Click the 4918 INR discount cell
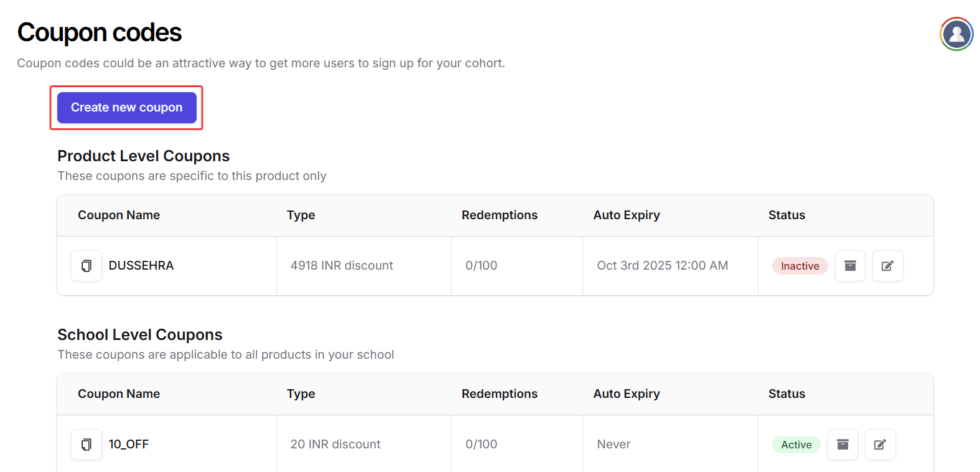The height and width of the screenshot is (472, 980). tap(342, 266)
